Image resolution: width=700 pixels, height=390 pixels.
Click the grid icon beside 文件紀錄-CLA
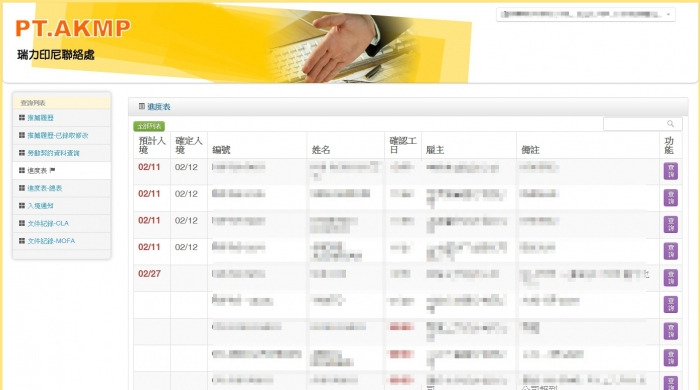[x=21, y=223]
